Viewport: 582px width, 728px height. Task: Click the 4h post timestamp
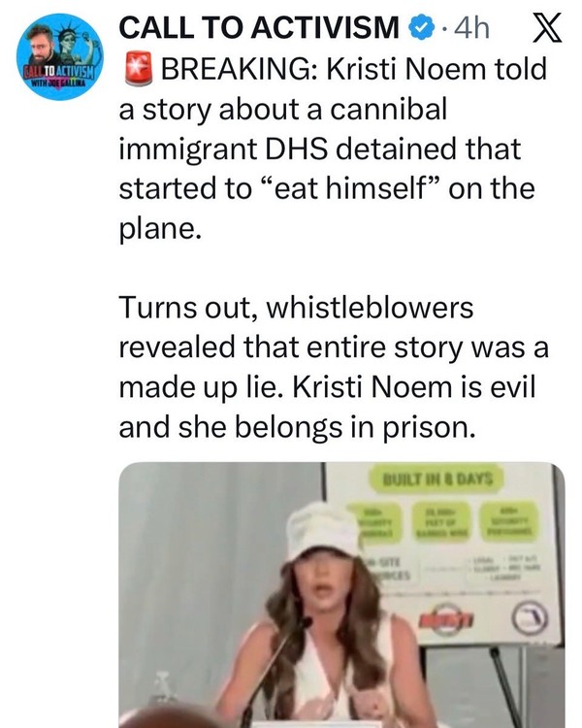[x=470, y=29]
